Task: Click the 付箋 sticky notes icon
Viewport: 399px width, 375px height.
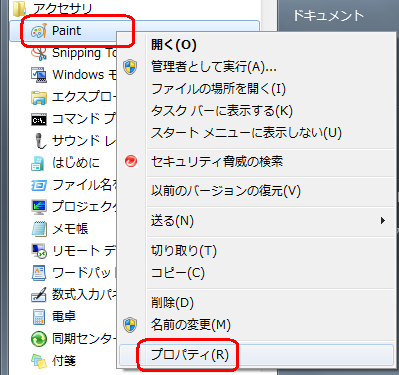Action: pos(39,361)
